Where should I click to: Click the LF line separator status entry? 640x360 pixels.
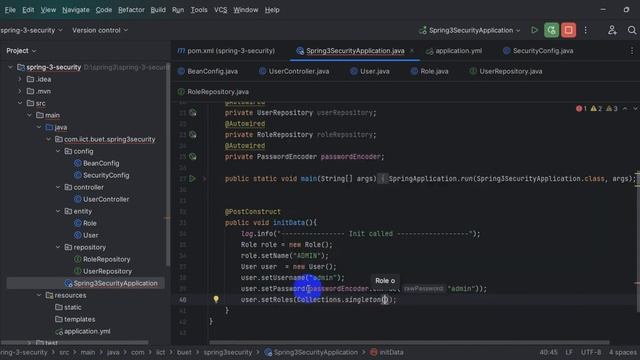point(569,352)
